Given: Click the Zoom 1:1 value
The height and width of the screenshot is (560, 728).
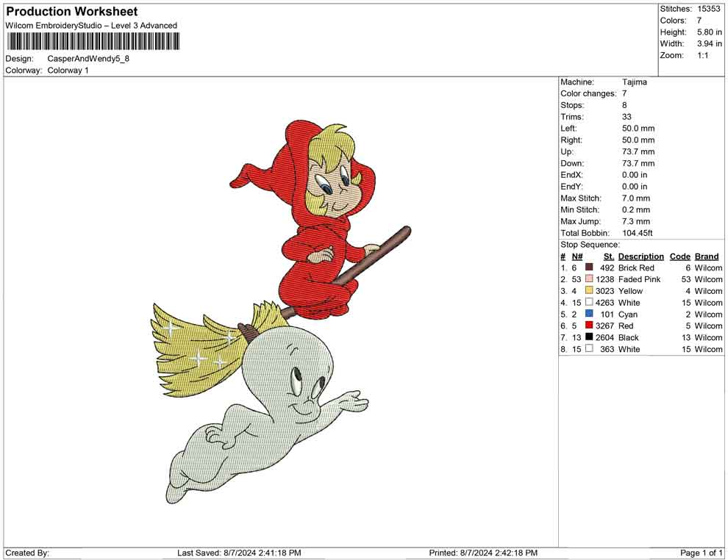Looking at the screenshot, I should pos(702,55).
